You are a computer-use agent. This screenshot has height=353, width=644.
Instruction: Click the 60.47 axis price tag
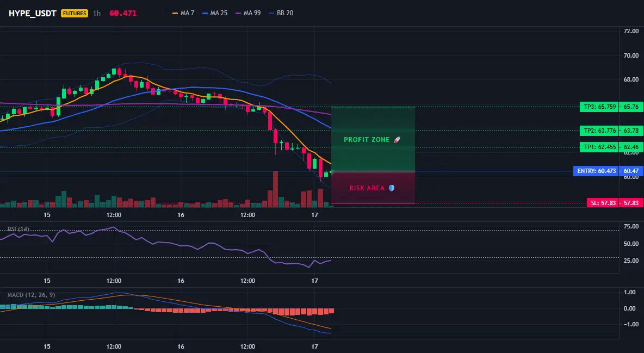[631, 171]
